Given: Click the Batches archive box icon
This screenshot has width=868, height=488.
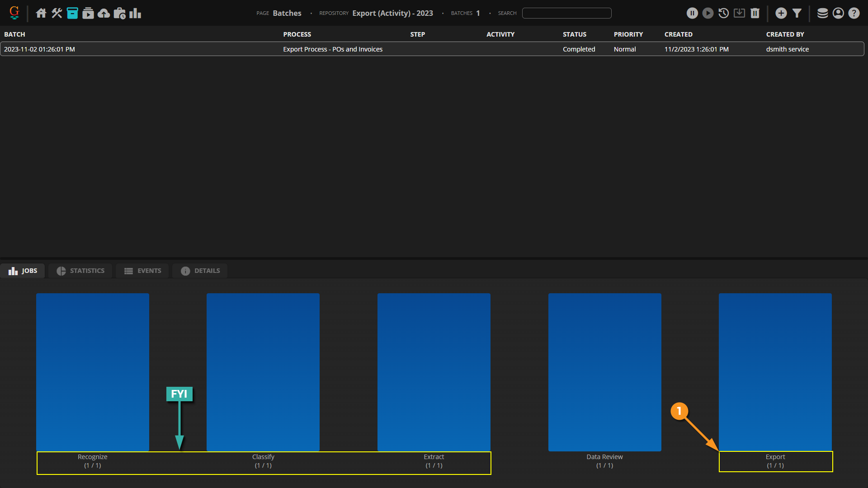Looking at the screenshot, I should 72,13.
